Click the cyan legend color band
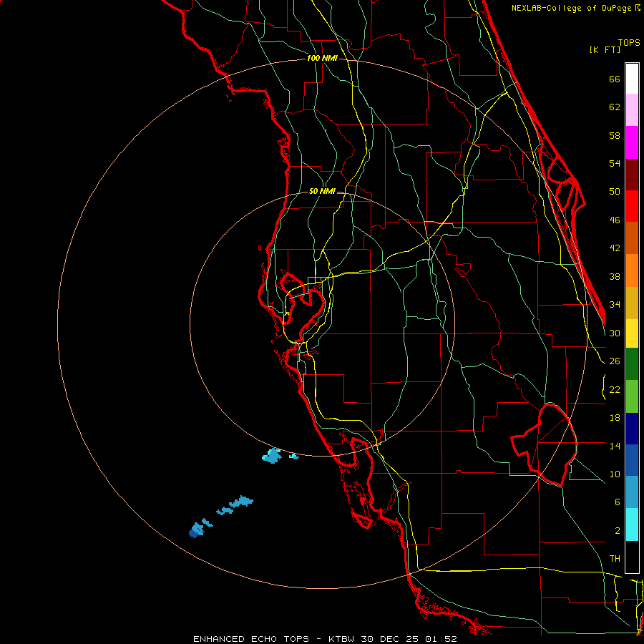Viewport: 644px width, 644px height. pyautogui.click(x=632, y=524)
